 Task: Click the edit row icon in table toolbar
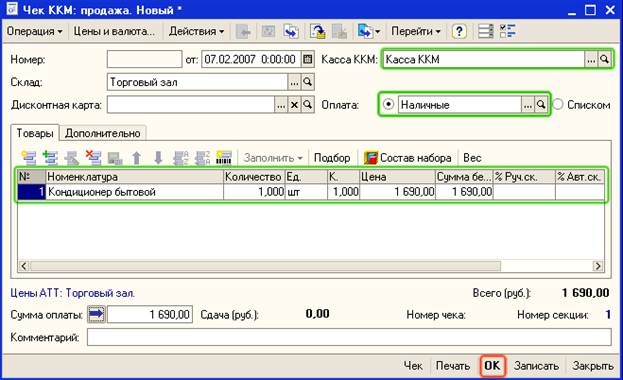[x=72, y=158]
